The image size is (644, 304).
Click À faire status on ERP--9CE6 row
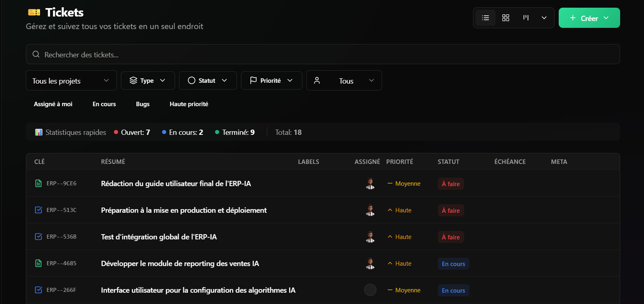(451, 184)
